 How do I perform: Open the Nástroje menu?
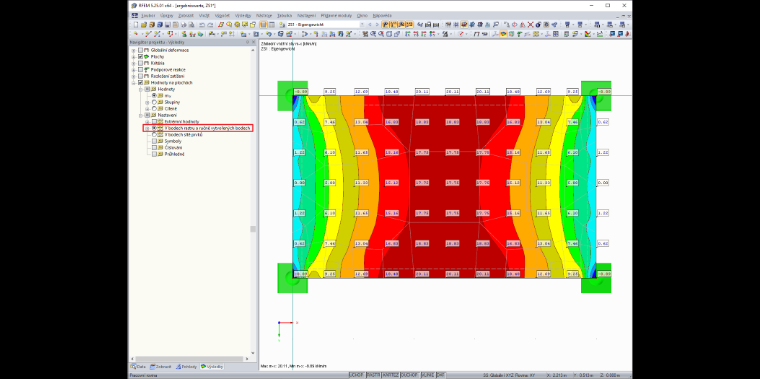click(264, 16)
